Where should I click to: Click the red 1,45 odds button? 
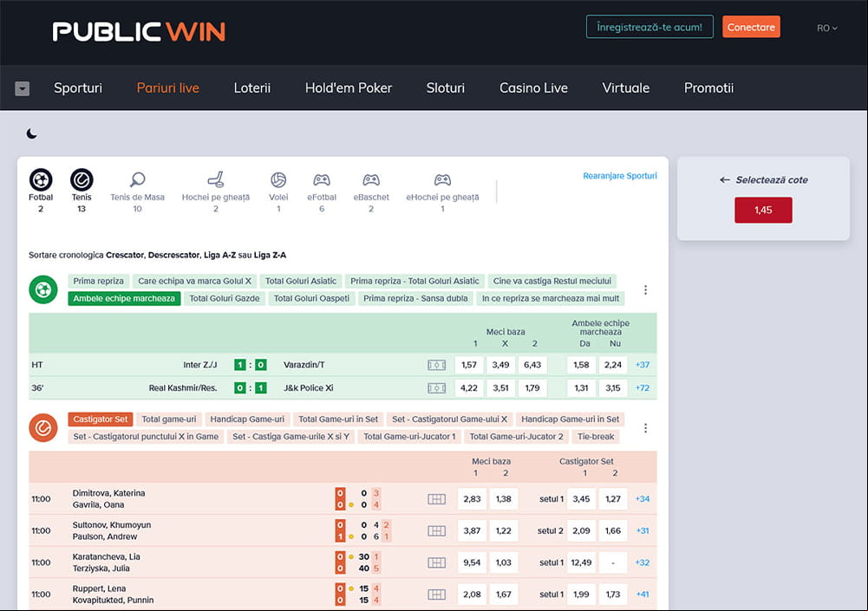[763, 211]
